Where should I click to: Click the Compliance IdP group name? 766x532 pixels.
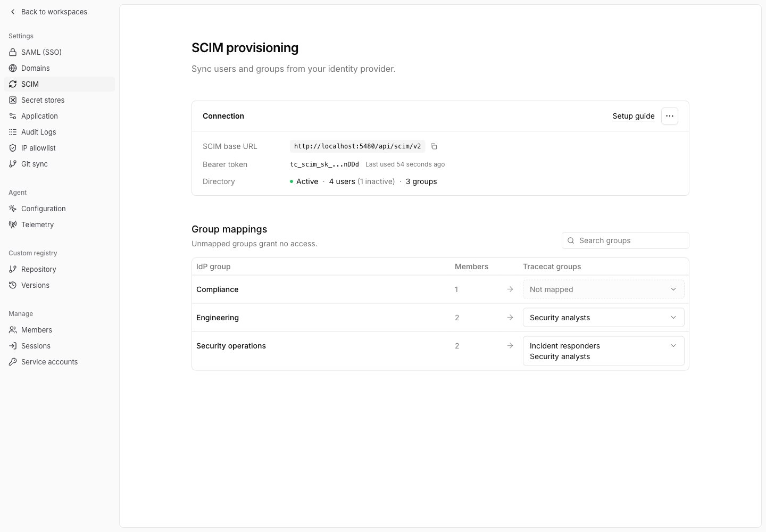click(217, 289)
